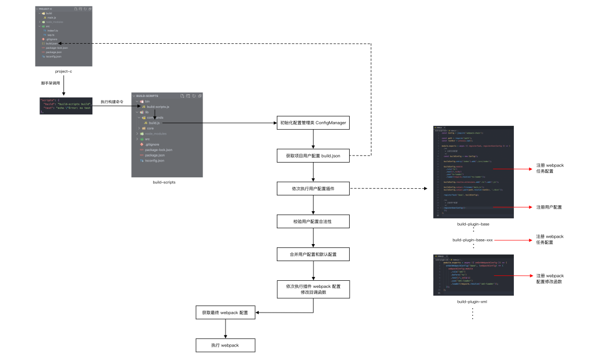Click the 'build-plugin-xml' caption
591x364 pixels.
coord(472,302)
